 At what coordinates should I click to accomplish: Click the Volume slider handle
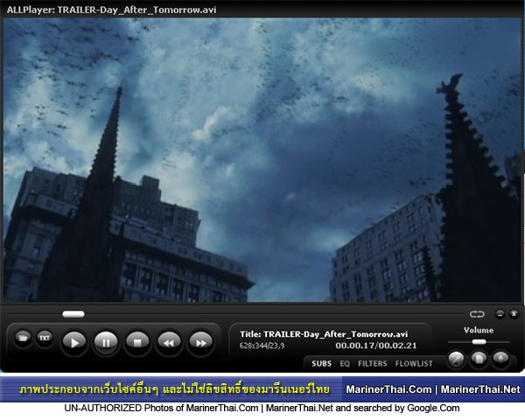tap(479, 342)
